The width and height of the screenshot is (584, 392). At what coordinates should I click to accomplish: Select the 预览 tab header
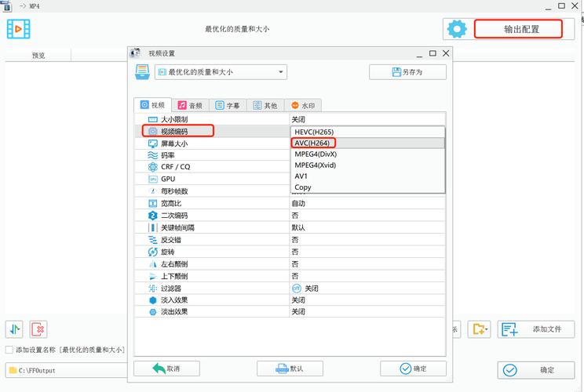(x=38, y=56)
